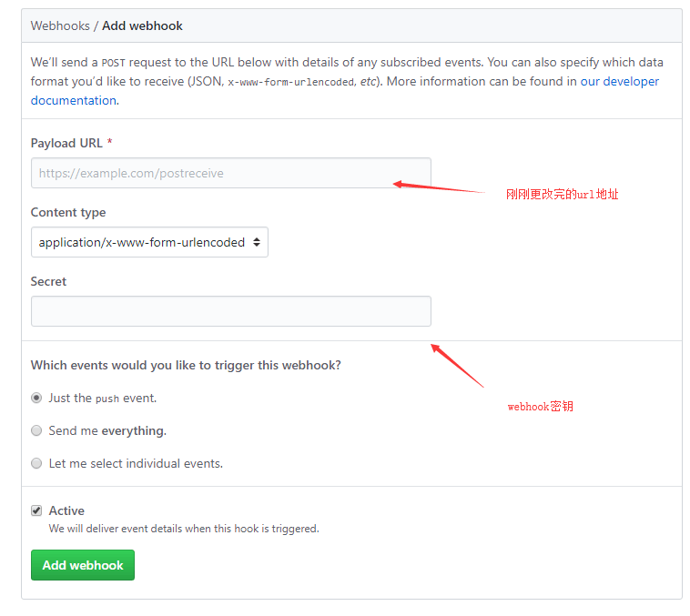The image size is (690, 616).
Task: Click the Content type dropdown arrows icon
Action: point(257,242)
